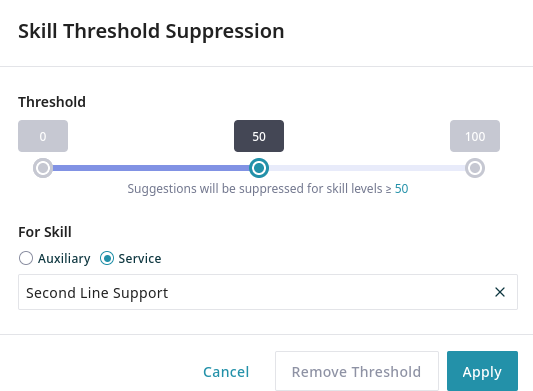Image resolution: width=533 pixels, height=391 pixels.
Task: Click the grey 0 value box above the slider
Action: point(43,136)
